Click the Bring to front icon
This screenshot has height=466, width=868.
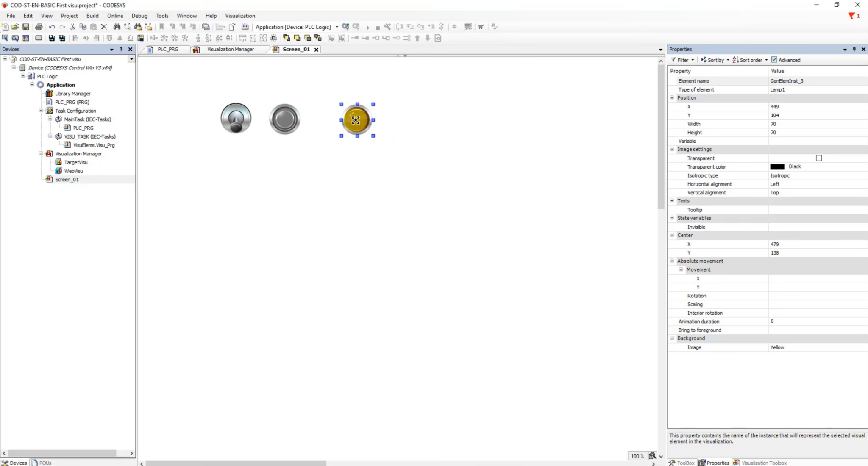point(287,38)
